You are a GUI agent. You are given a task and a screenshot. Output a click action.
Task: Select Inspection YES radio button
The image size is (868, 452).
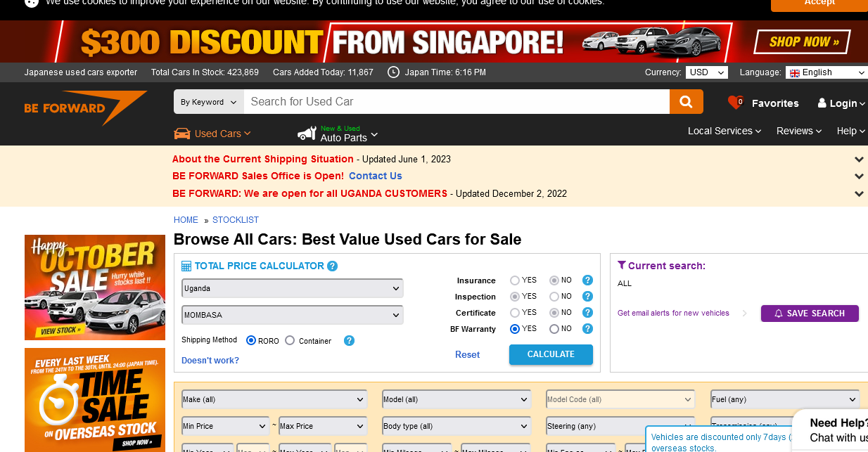pos(515,297)
